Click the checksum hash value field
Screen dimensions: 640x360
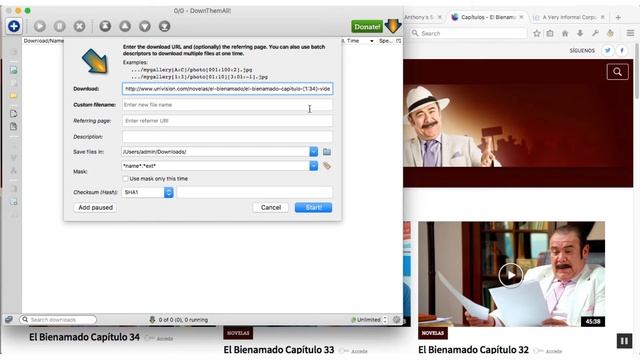pyautogui.click(x=255, y=192)
